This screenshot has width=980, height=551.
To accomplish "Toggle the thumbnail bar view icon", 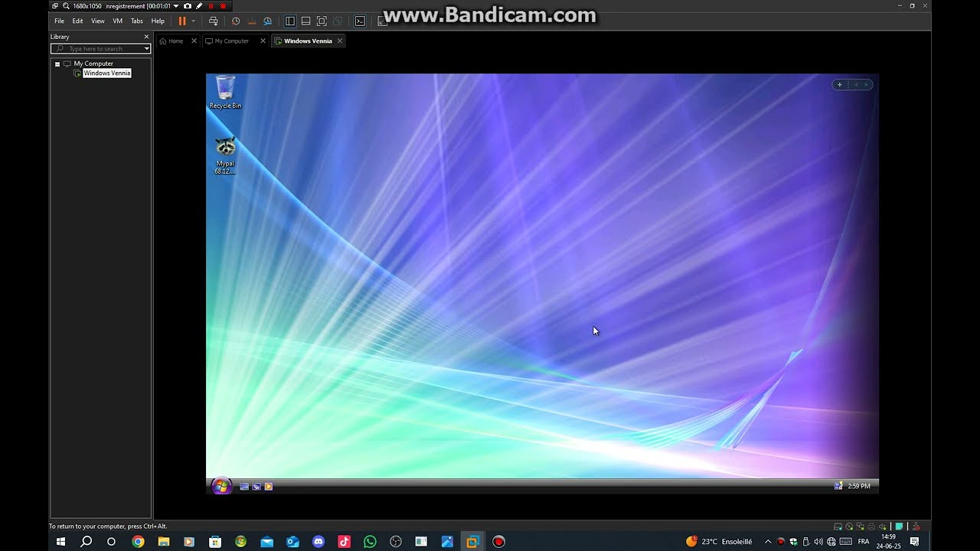I will (x=305, y=21).
